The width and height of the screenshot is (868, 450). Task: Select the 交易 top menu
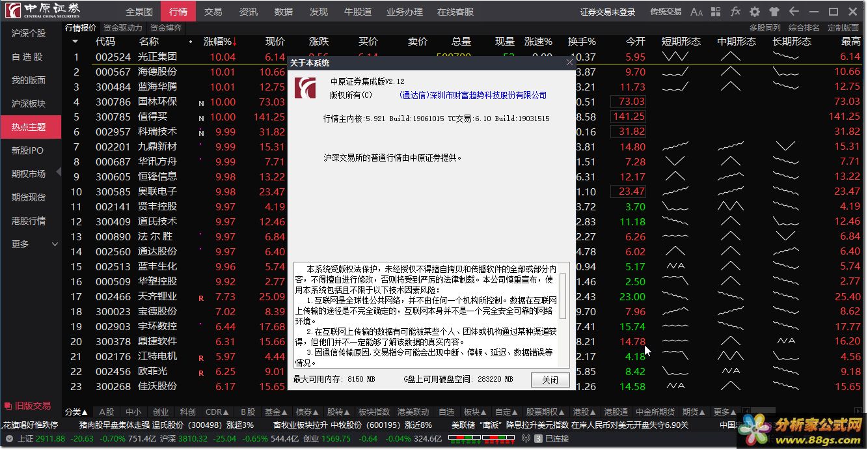tap(213, 12)
